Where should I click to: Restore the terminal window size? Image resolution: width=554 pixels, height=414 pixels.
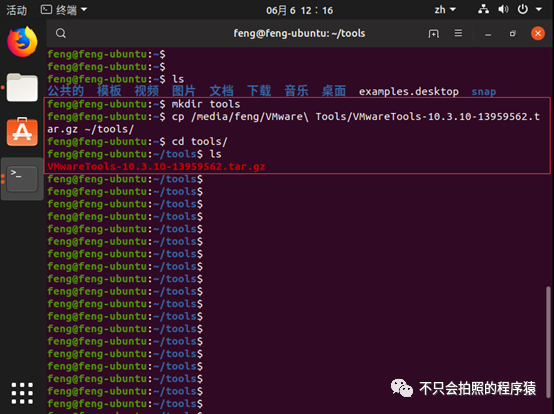513,34
